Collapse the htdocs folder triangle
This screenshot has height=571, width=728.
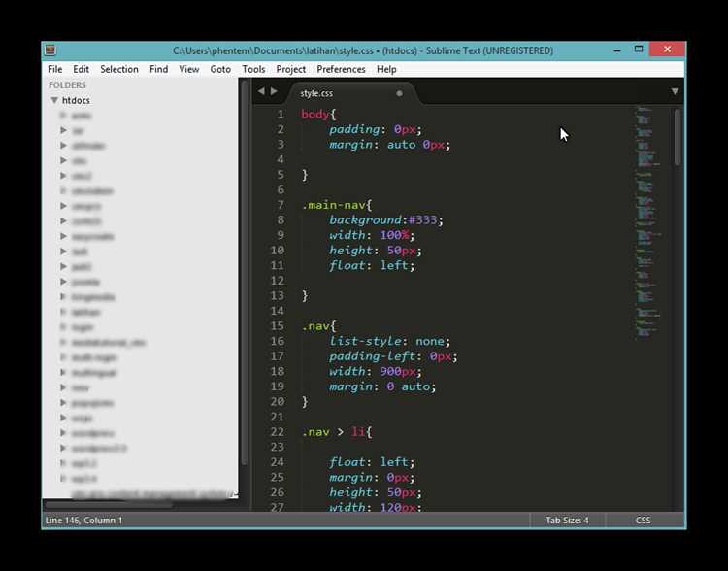pyautogui.click(x=54, y=100)
